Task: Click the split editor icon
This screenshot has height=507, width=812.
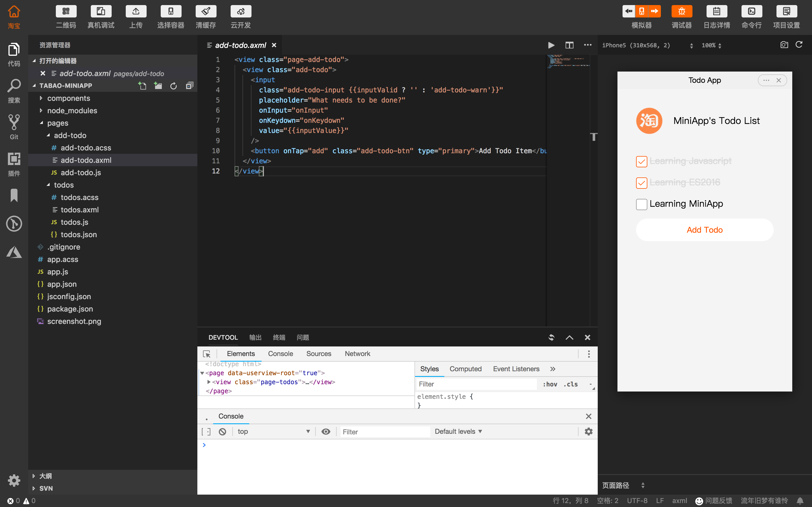Action: [569, 45]
